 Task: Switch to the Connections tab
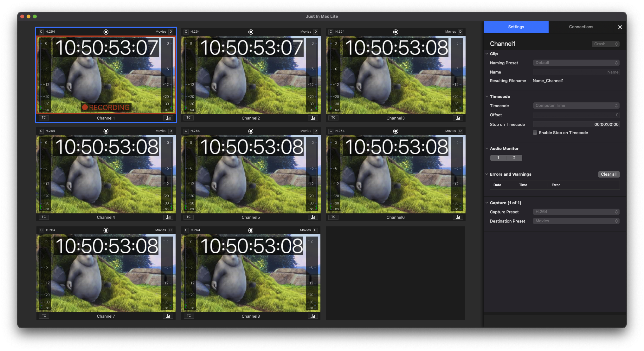(581, 27)
